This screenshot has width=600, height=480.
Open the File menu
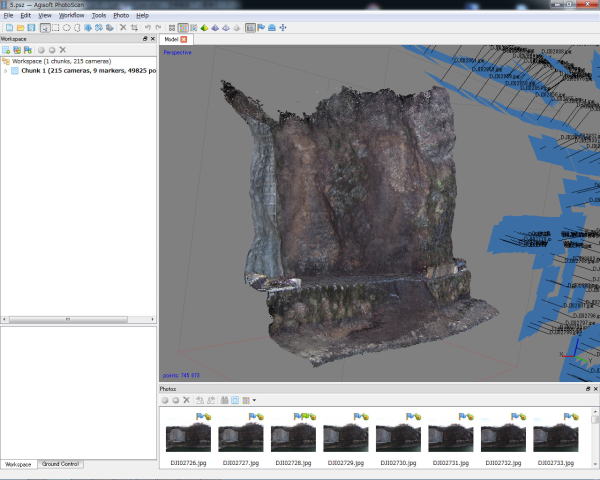(8, 15)
